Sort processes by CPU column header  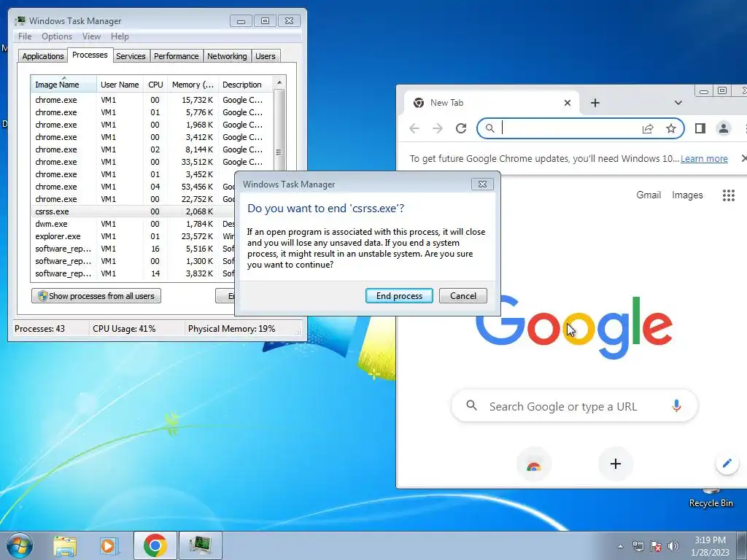pyautogui.click(x=155, y=85)
